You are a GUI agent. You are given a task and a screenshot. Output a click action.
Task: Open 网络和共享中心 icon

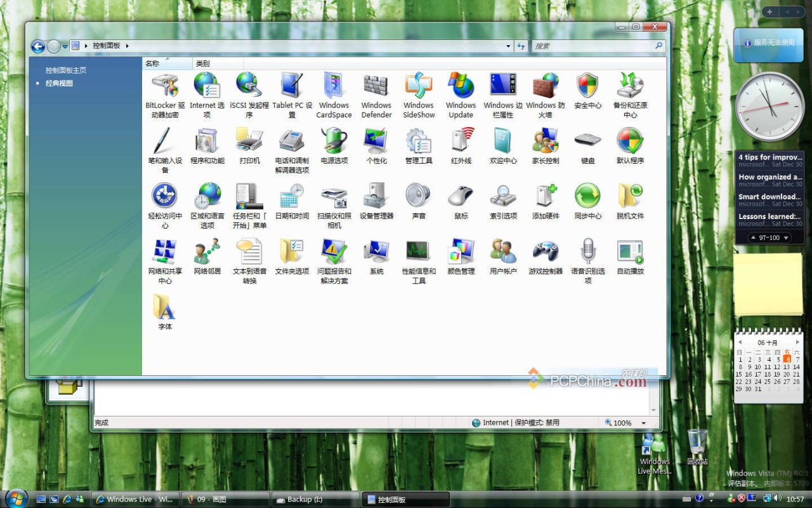click(x=165, y=251)
